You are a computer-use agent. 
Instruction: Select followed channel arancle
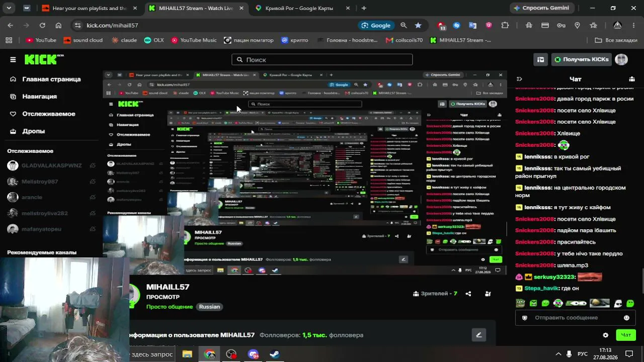[25, 197]
